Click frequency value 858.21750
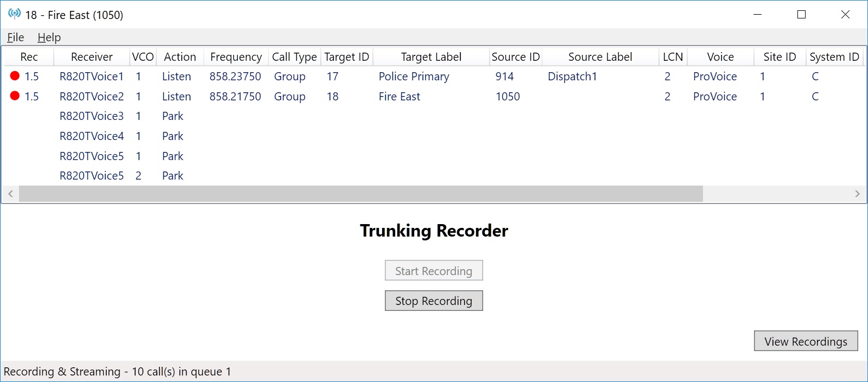This screenshot has width=868, height=382. tap(235, 97)
